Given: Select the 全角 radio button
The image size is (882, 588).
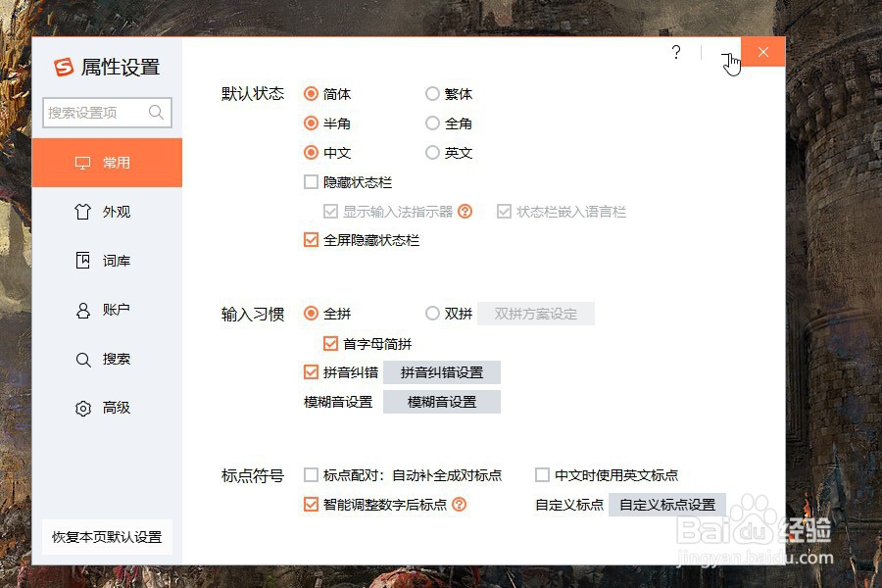Looking at the screenshot, I should coord(432,123).
